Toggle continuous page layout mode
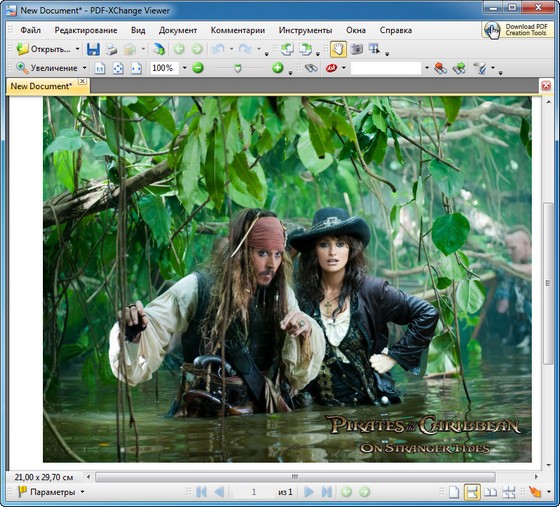The height and width of the screenshot is (507, 560). 472,492
